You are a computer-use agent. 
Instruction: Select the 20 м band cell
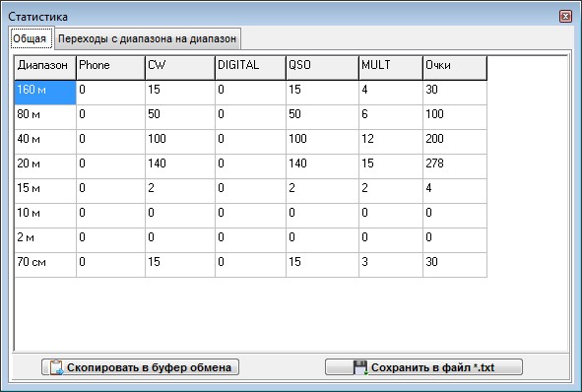point(45,166)
